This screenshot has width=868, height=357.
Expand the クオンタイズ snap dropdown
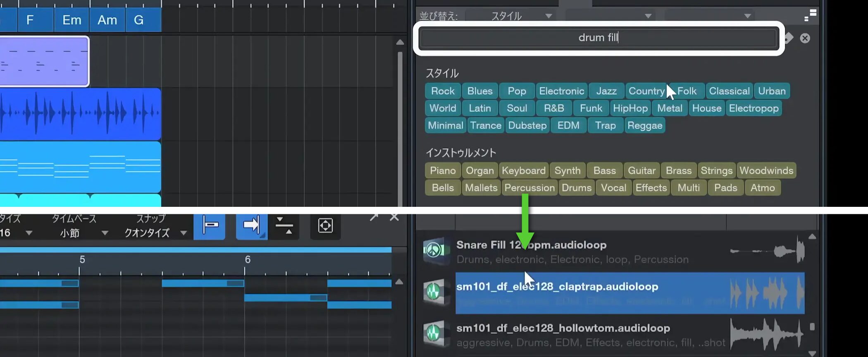pos(155,233)
